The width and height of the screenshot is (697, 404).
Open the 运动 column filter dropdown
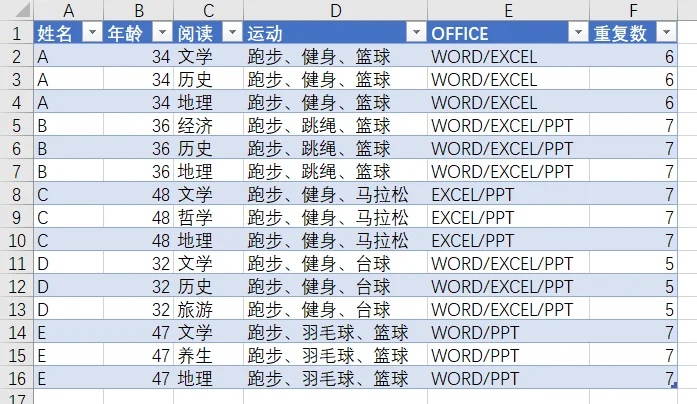click(x=417, y=32)
